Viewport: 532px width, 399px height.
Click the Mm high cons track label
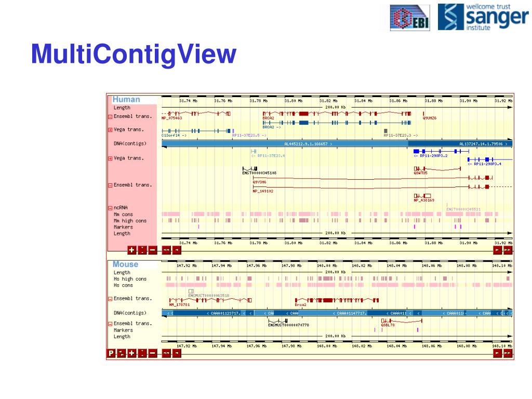click(x=130, y=221)
